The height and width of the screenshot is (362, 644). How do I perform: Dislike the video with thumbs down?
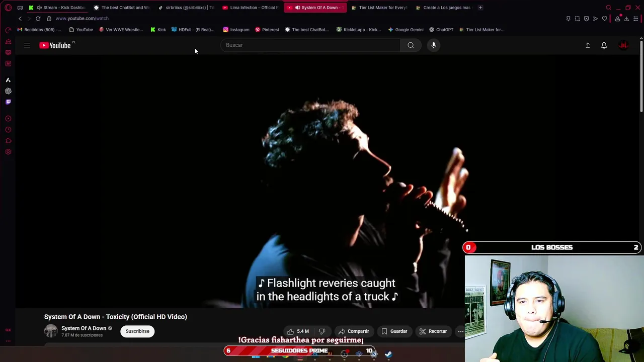pyautogui.click(x=322, y=331)
